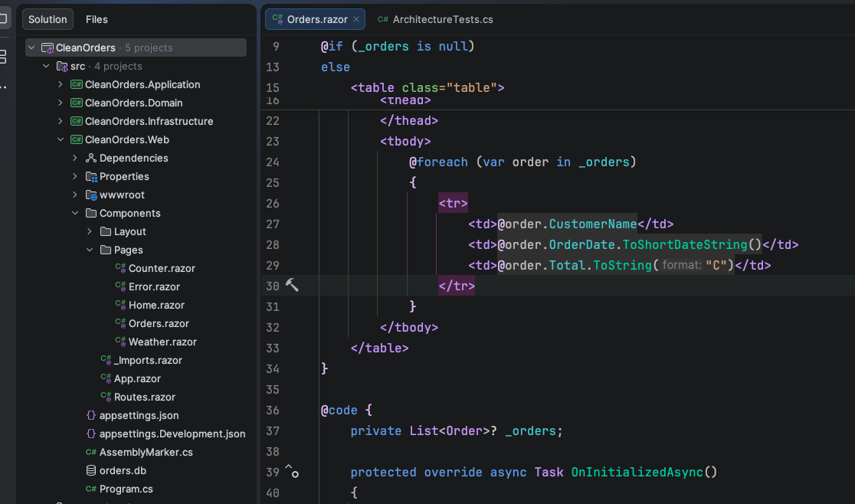Screen dimensions: 855x504
Task: Close the Orders.razor editor tab
Action: click(x=356, y=19)
